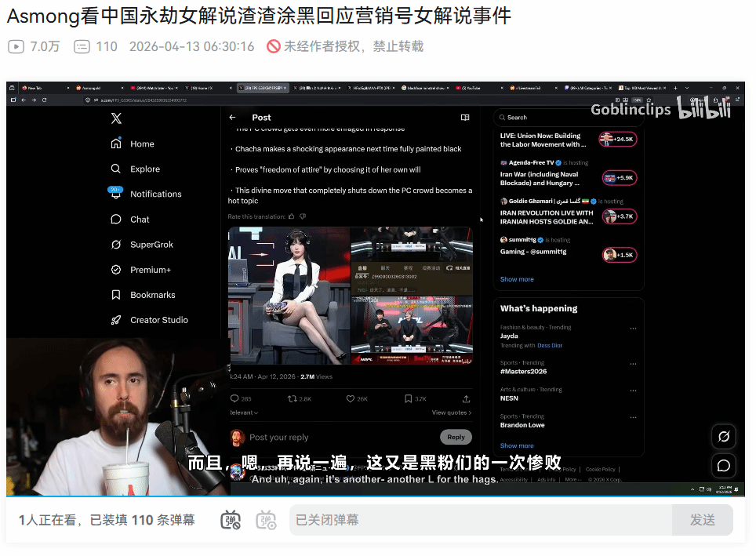
Task: Click the danmaku text input field
Action: point(480,520)
